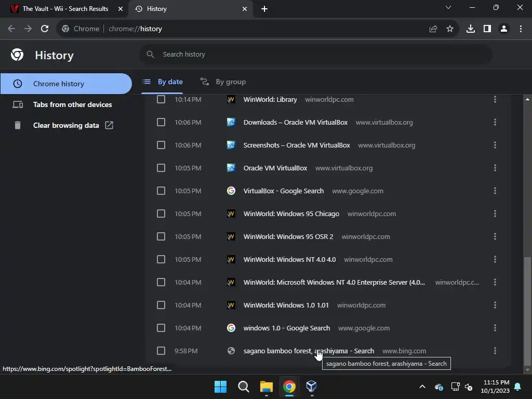Click WinWorld favicon of Windows 1.0 1.01 entry
This screenshot has width=532, height=399.
[x=231, y=305]
